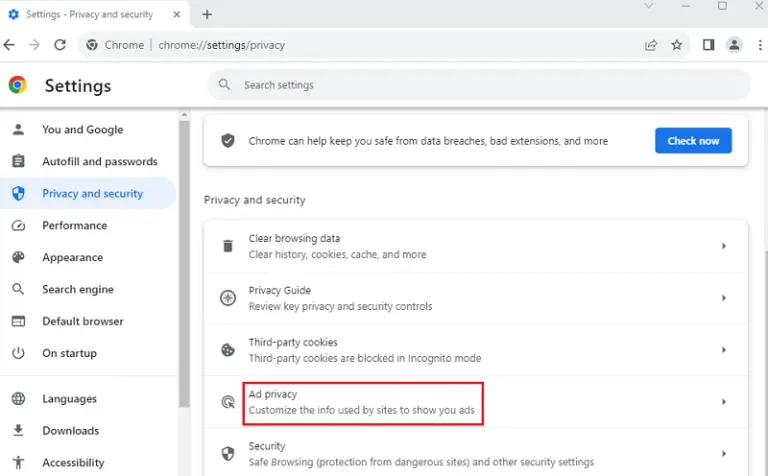Screen dimensions: 768x476
Task: Click the power icon for On startup
Action: 18,353
